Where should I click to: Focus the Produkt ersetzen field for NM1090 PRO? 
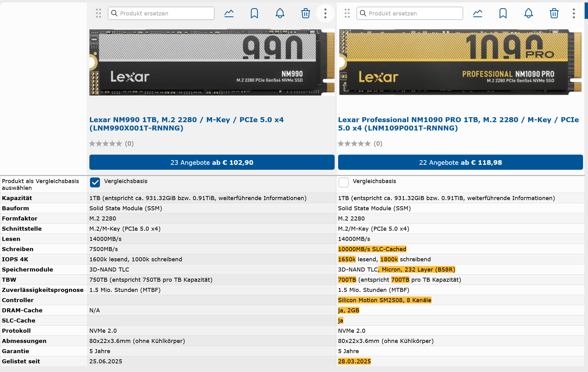pyautogui.click(x=410, y=13)
